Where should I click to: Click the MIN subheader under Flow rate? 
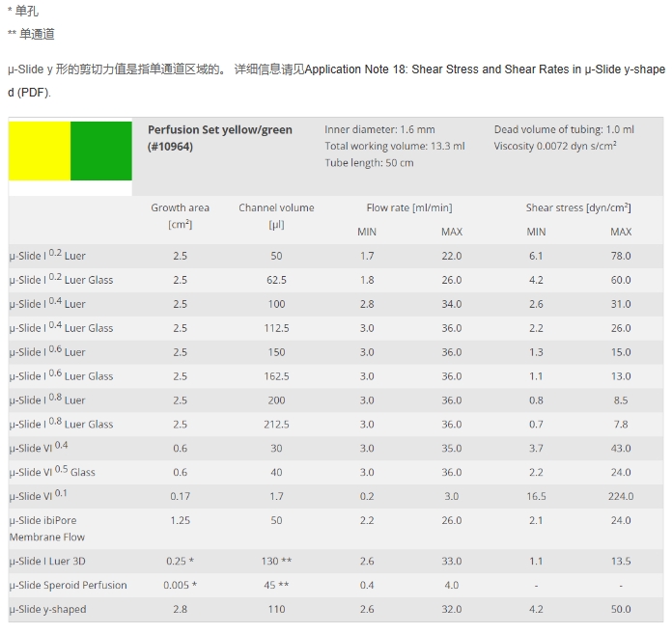(x=367, y=232)
